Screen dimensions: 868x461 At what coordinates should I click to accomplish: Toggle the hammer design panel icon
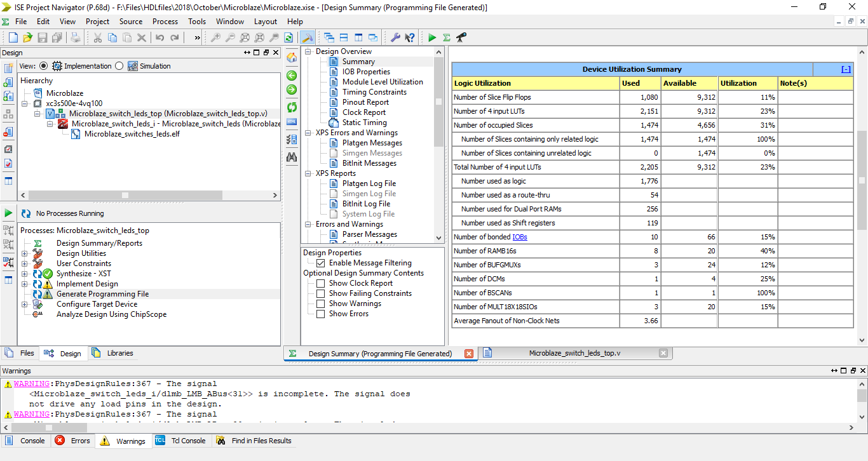307,37
